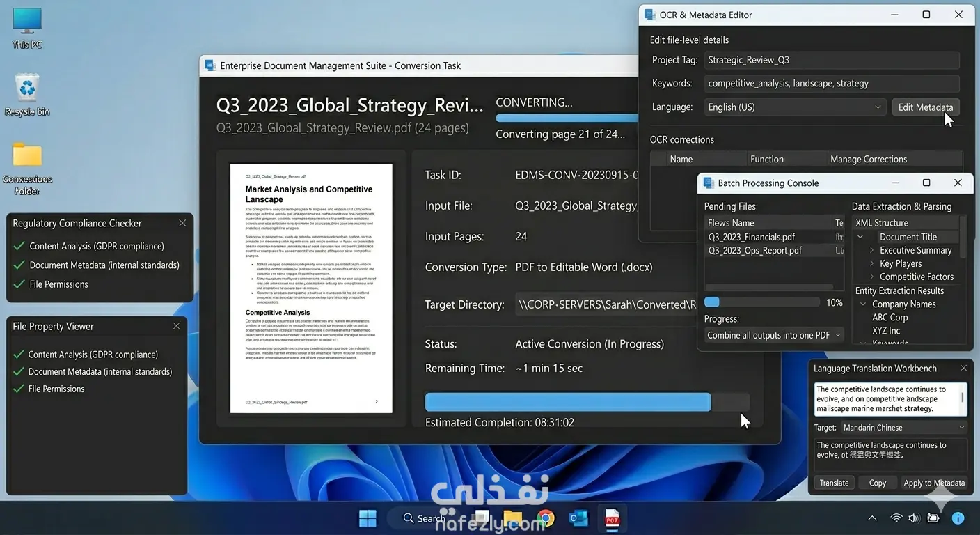The image size is (980, 535).
Task: Open the 'Combine all outputs into one PDF' dropdown
Action: 774,335
